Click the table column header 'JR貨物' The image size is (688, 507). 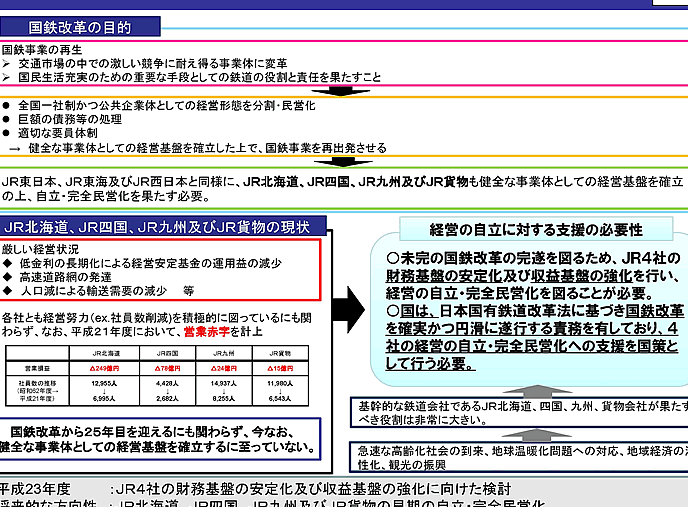[x=280, y=353]
